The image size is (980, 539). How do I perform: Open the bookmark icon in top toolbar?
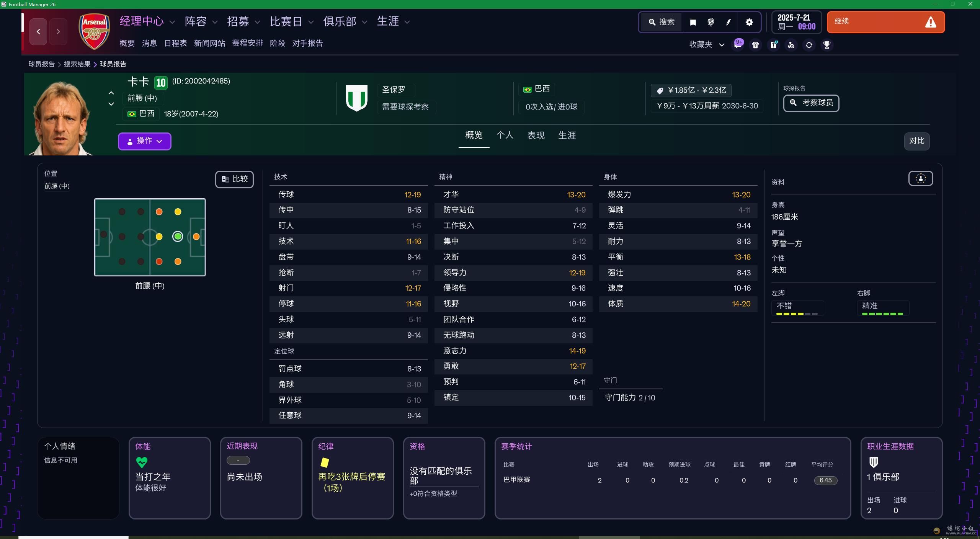tap(693, 22)
